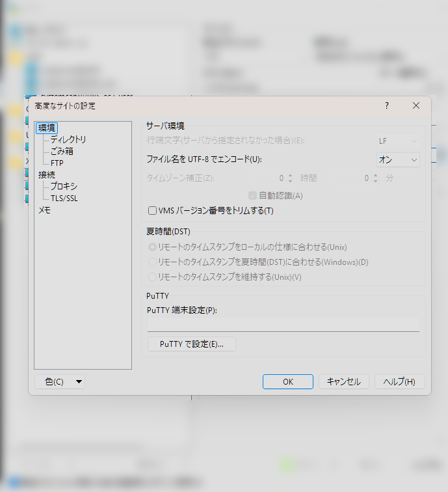Select the リモートのタイムスタンプを維持する radio option
The width and height of the screenshot is (448, 492).
[x=152, y=277]
